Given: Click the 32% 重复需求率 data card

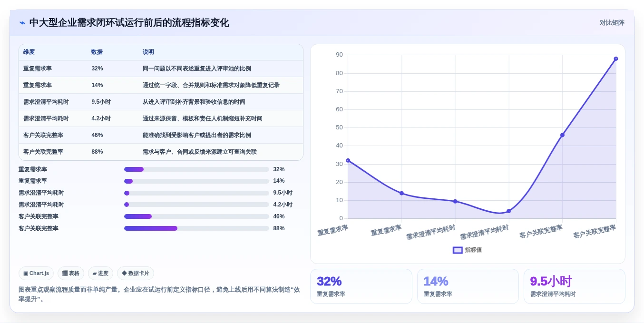Looking at the screenshot, I should tap(361, 286).
